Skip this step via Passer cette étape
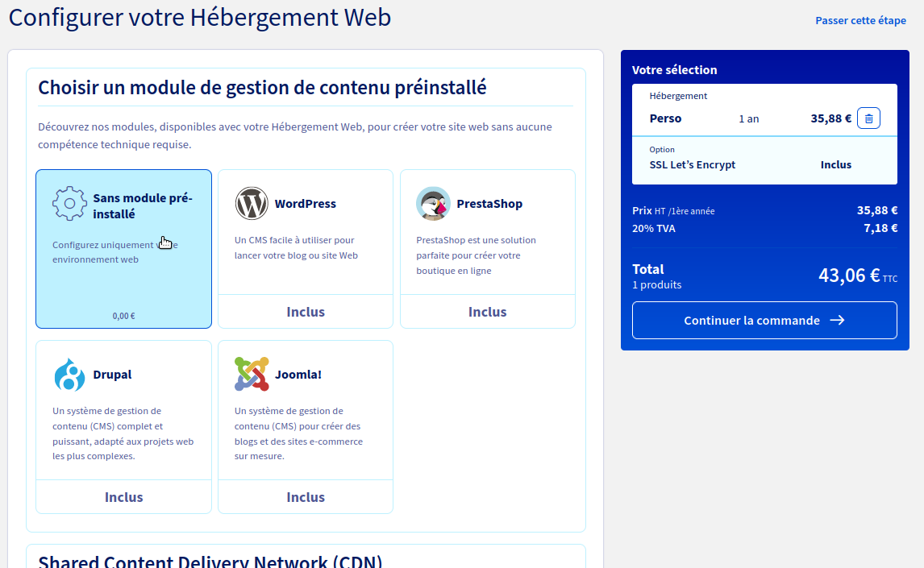924x568 pixels. [x=860, y=21]
